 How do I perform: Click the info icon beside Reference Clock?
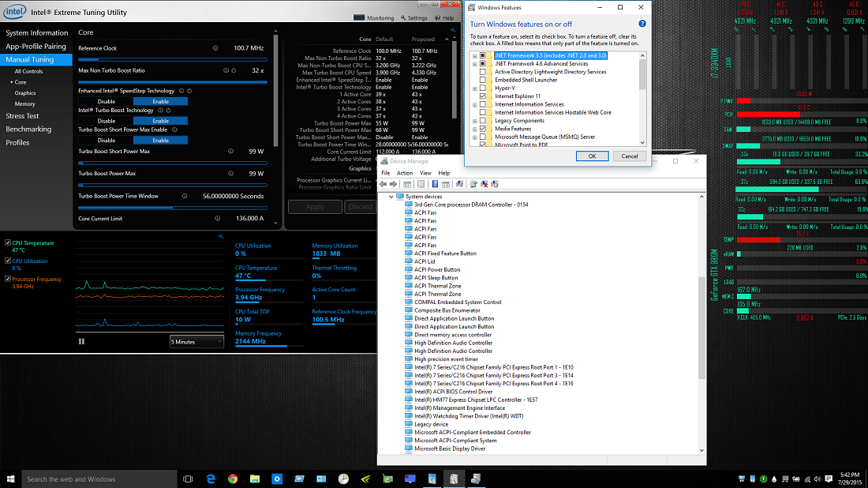pyautogui.click(x=215, y=48)
